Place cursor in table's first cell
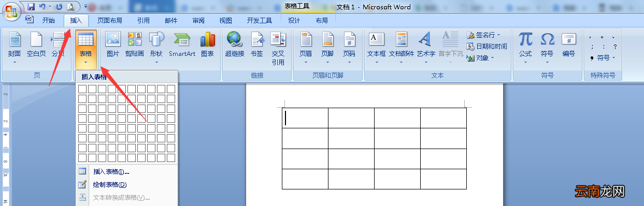Viewport: 644px width, 206px height. (305, 118)
